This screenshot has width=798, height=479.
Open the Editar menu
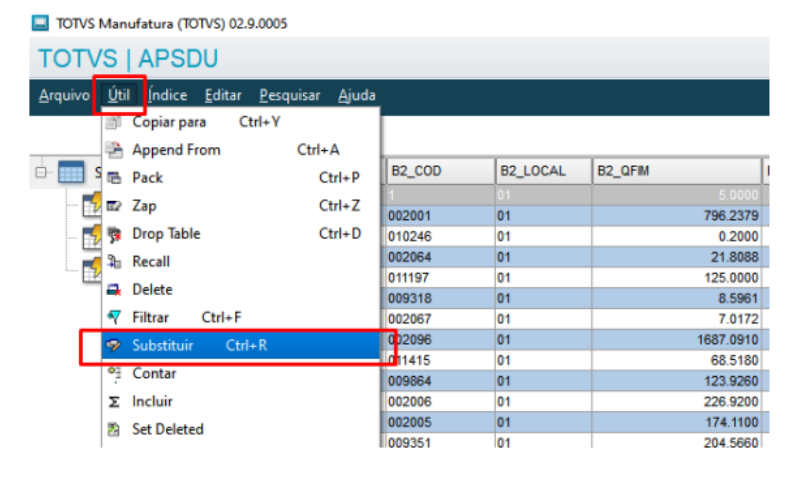tap(223, 95)
